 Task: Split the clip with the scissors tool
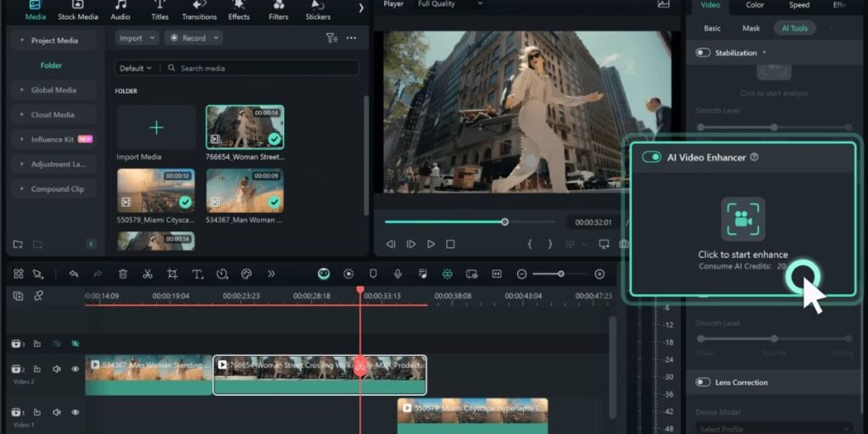pyautogui.click(x=147, y=274)
